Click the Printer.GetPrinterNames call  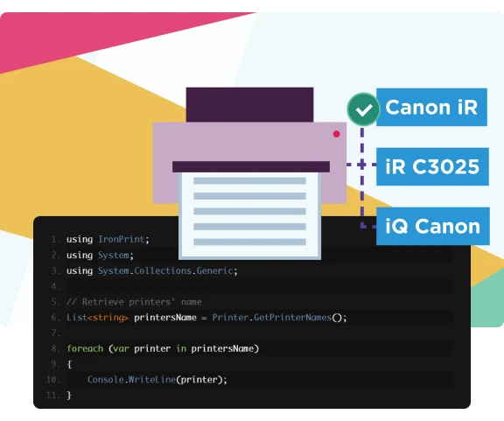(x=279, y=318)
